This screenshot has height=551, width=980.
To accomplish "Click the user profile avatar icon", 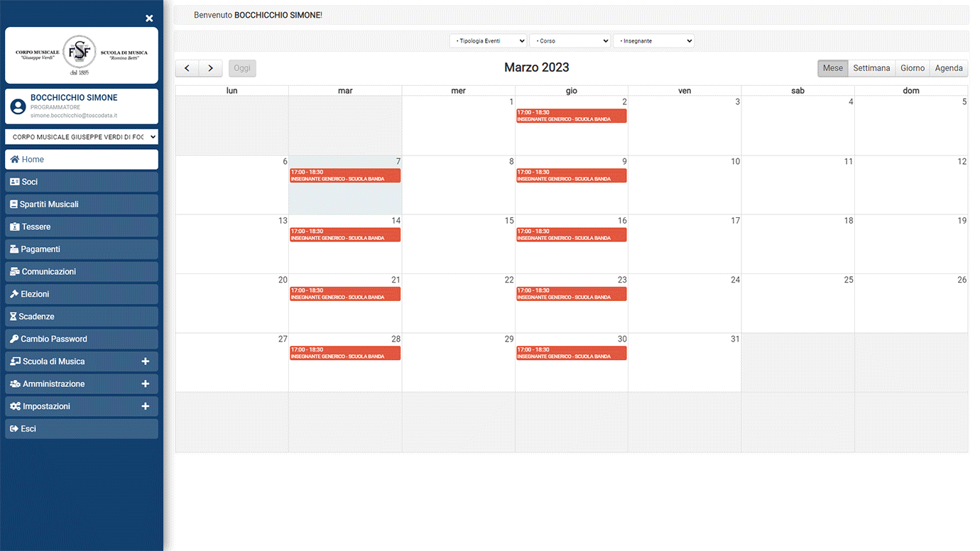I will (18, 107).
